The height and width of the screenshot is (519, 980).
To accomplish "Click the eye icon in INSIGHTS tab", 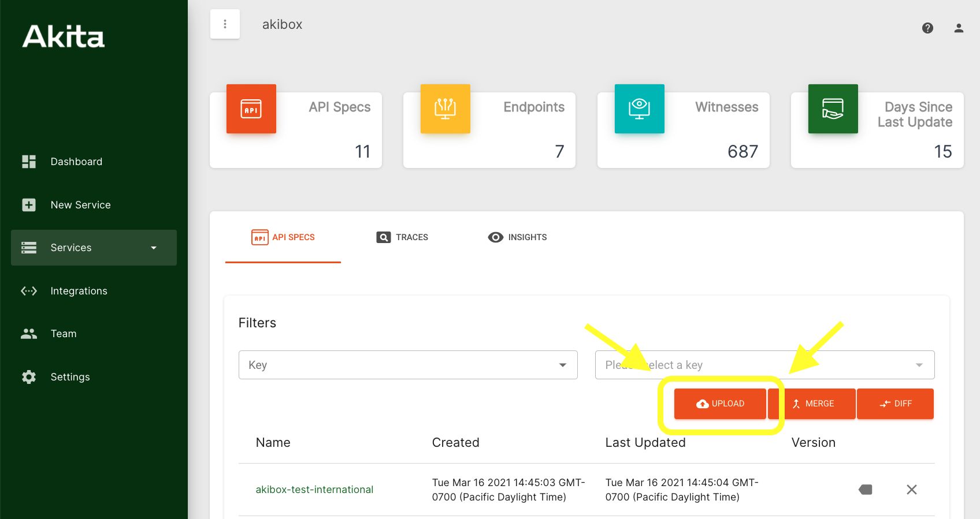I will (x=496, y=237).
